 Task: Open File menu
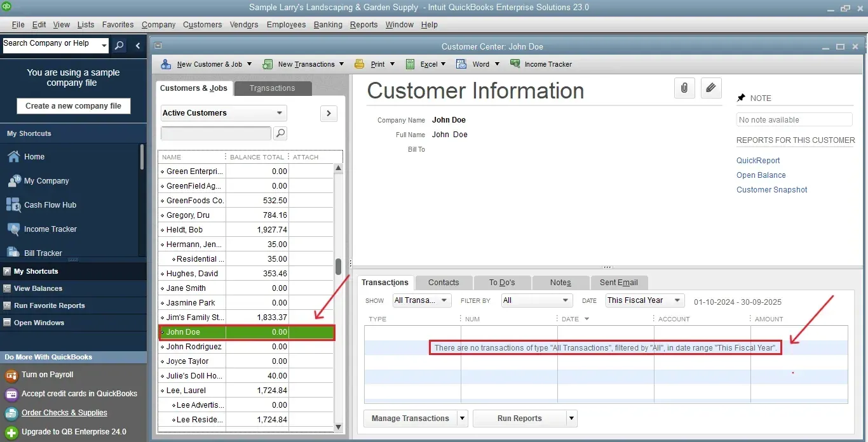click(x=18, y=25)
